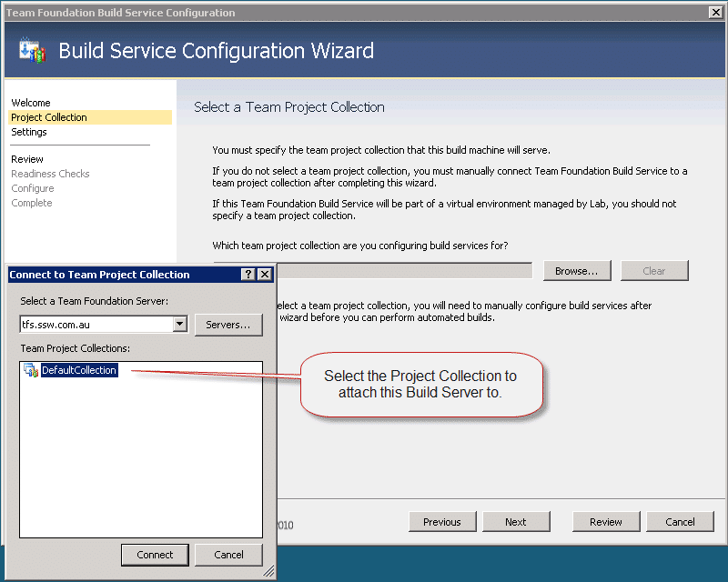Cancel the Build Service Configuration Wizard
Viewport: 728px width, 582px height.
pos(680,522)
